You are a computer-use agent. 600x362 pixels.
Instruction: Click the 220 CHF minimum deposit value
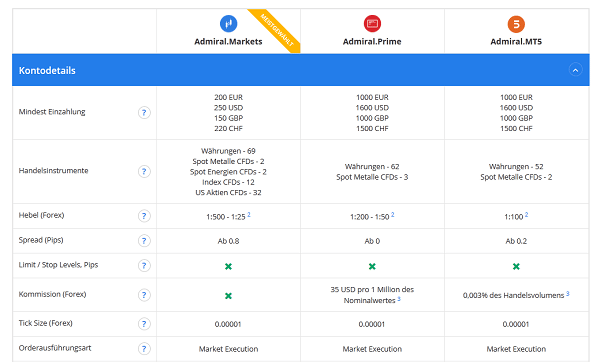[228, 129]
